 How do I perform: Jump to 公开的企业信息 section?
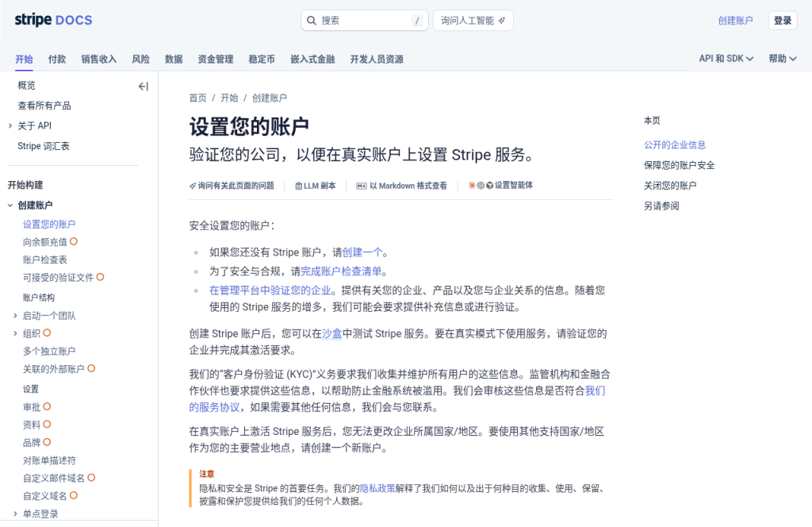(x=675, y=145)
